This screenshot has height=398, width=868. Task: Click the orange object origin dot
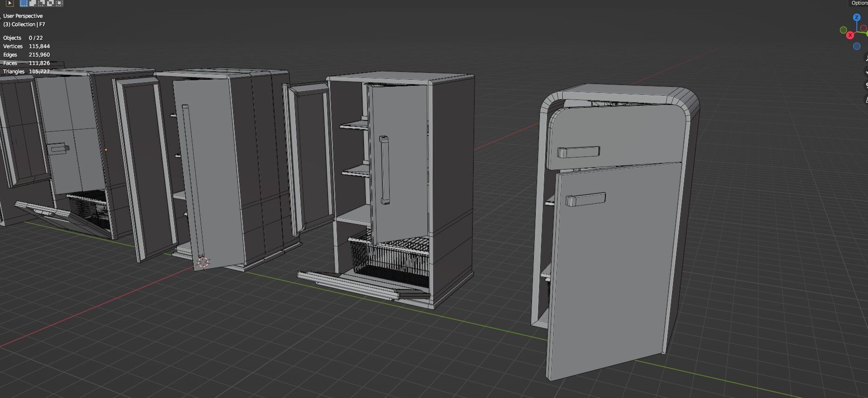[106, 150]
